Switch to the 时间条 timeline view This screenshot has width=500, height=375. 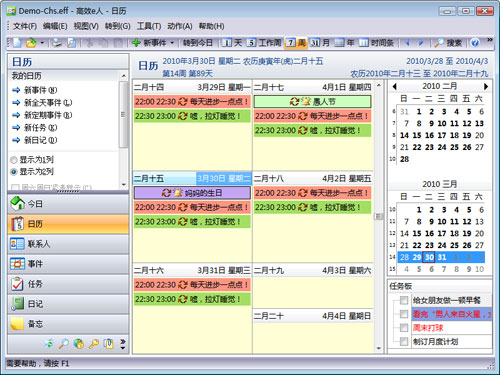click(x=376, y=43)
